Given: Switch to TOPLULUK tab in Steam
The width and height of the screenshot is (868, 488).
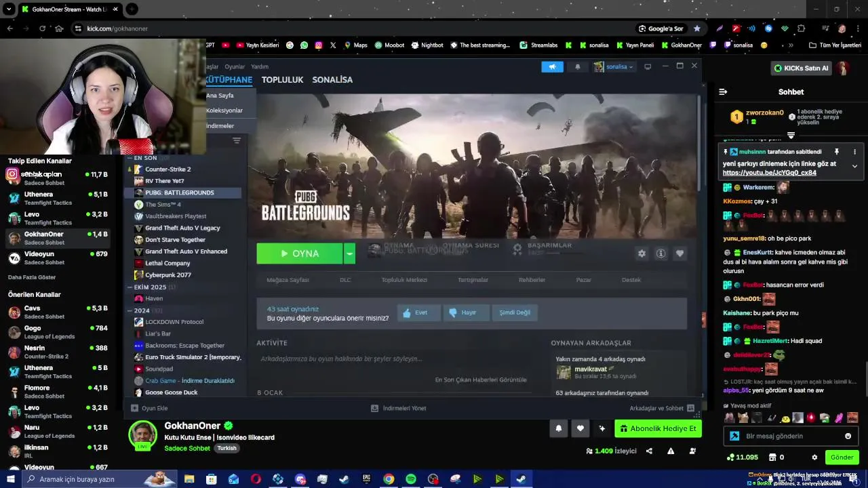Looking at the screenshot, I should (x=282, y=79).
